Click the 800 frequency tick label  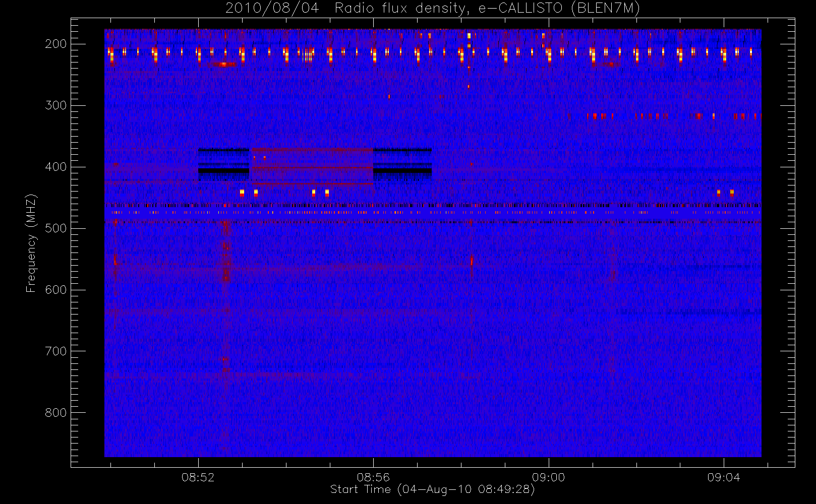click(55, 413)
